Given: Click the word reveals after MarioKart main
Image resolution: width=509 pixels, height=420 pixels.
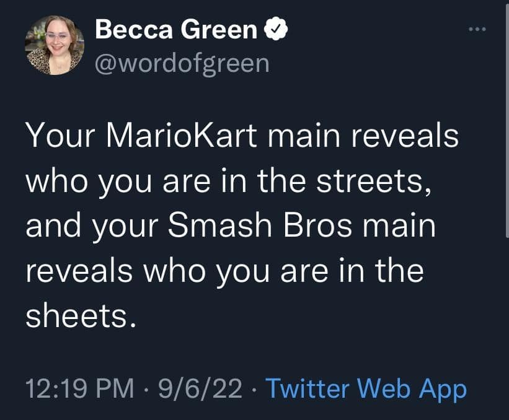Looking at the screenshot, I should pyautogui.click(x=400, y=136).
